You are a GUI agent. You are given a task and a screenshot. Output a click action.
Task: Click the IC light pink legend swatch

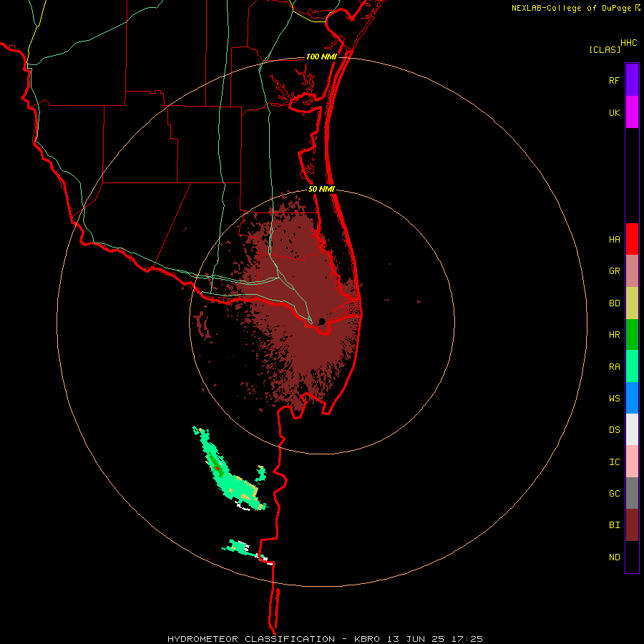pyautogui.click(x=632, y=462)
